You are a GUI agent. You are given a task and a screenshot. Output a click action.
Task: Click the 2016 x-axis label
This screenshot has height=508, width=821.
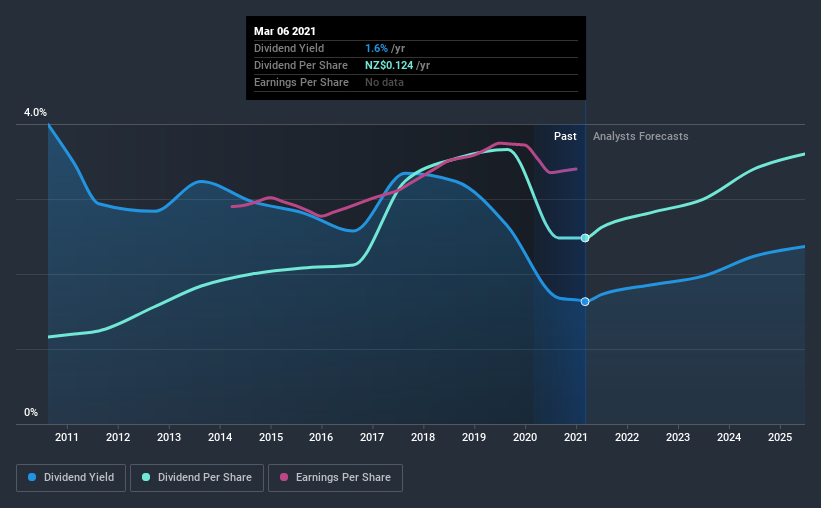coord(321,437)
